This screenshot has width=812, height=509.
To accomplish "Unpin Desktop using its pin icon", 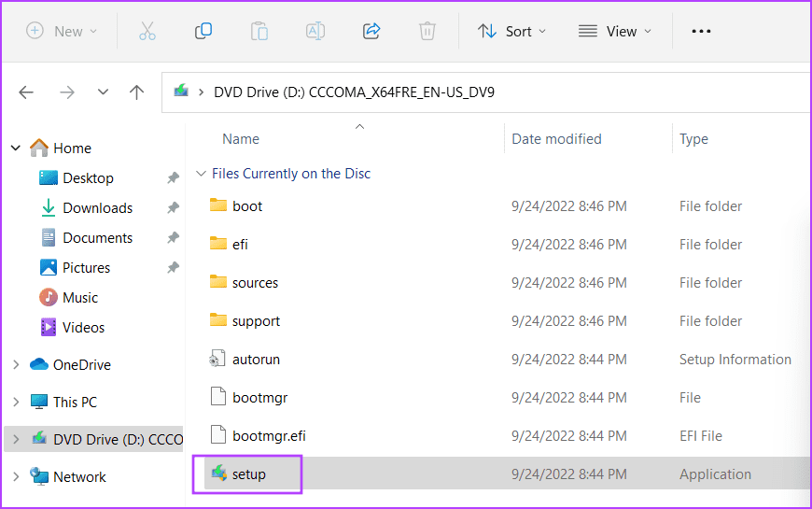I will [173, 178].
